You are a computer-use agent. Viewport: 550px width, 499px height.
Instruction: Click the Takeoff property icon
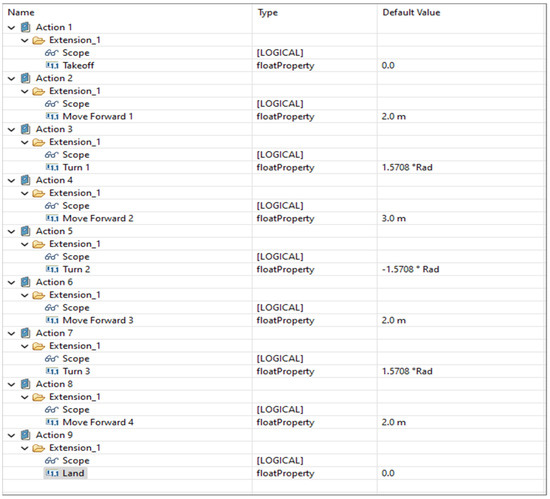52,66
